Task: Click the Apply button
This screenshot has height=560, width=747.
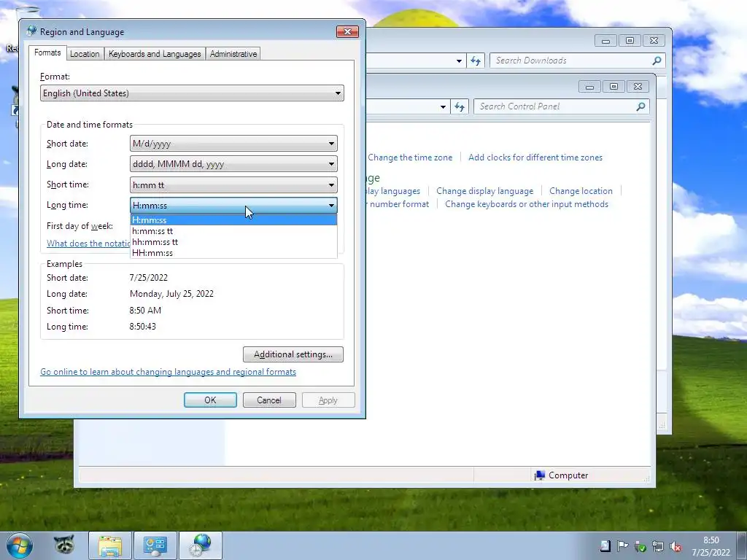Action: 328,400
